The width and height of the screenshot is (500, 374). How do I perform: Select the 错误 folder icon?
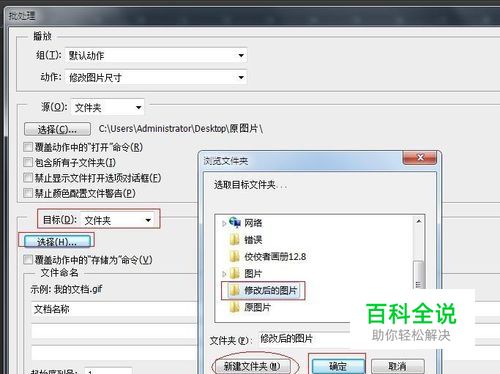pyautogui.click(x=235, y=240)
